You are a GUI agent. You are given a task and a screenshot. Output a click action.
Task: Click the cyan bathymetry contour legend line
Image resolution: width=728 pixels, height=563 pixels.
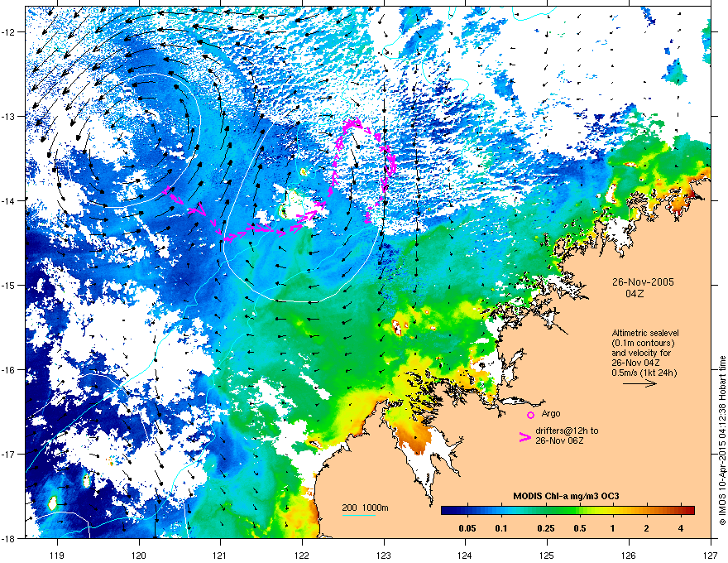358,515
